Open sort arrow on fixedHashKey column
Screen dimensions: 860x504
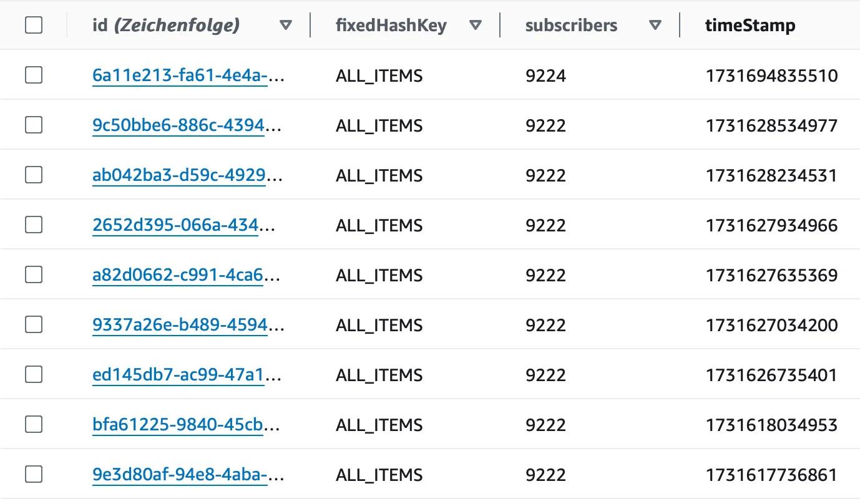[x=476, y=26]
